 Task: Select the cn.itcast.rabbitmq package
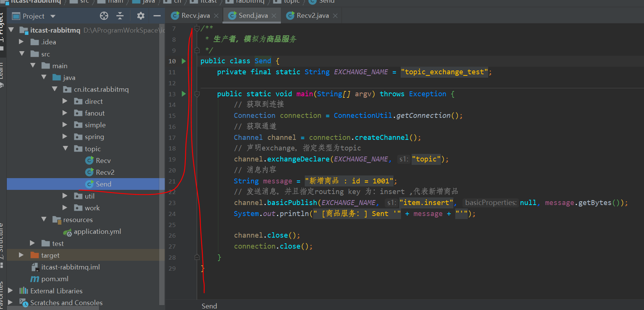point(96,89)
